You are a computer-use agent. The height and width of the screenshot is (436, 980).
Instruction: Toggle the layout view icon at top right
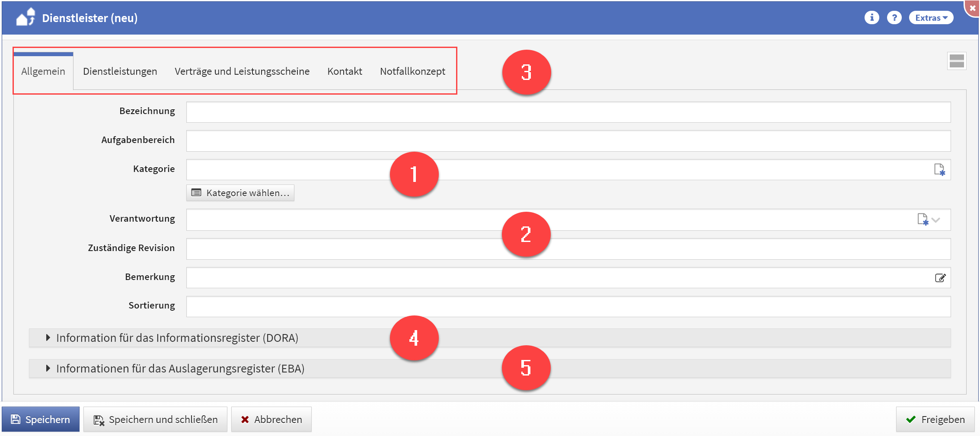pyautogui.click(x=956, y=61)
